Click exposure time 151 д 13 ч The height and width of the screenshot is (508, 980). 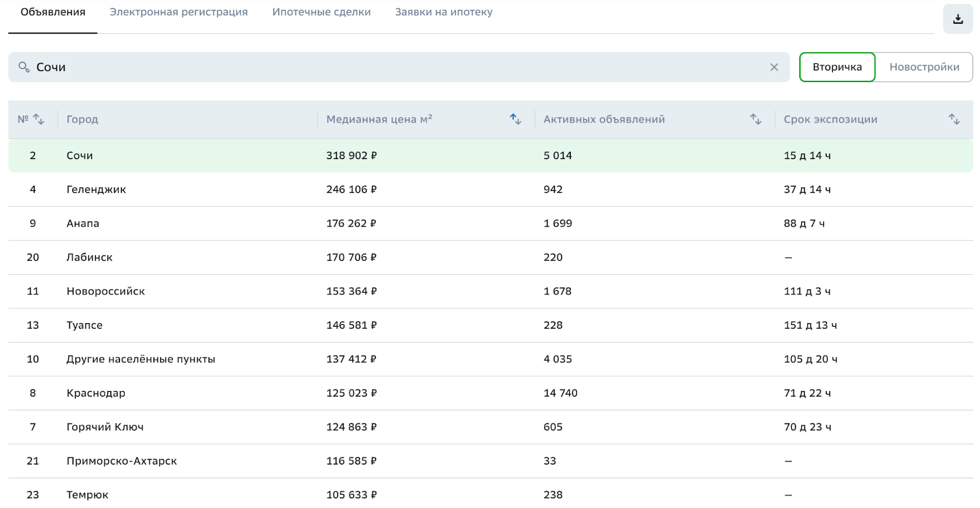810,326
